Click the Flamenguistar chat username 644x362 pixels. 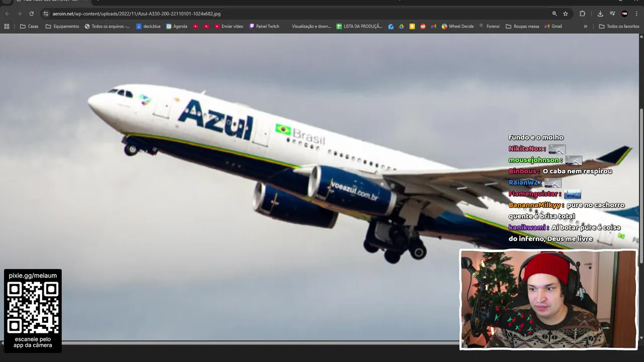point(534,194)
